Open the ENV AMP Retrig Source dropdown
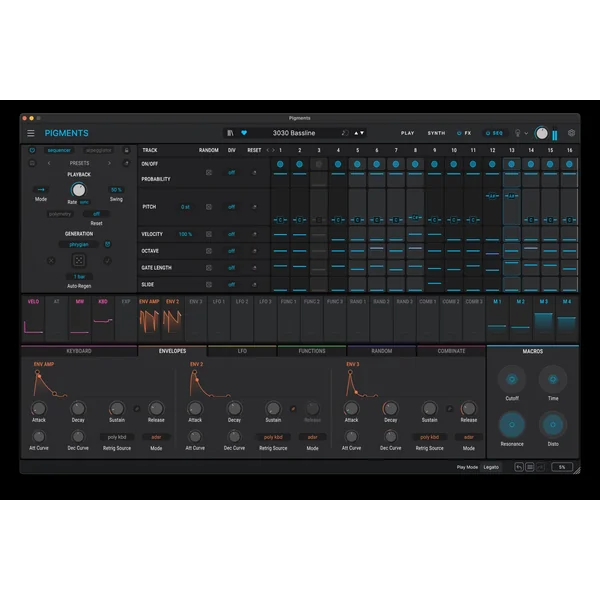Image resolution: width=600 pixels, height=600 pixels. pos(117,437)
